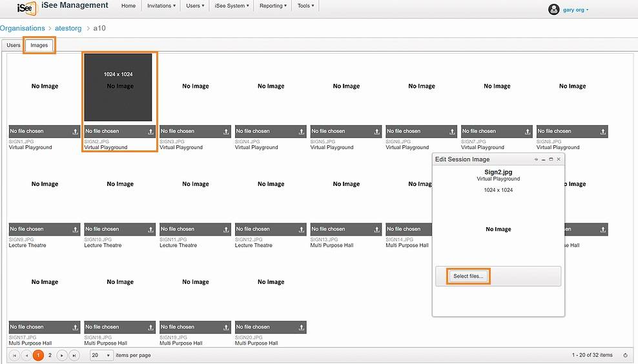
Task: Click the SIGN2.JPG 1024 x 1024 thumbnail
Action: (118, 87)
